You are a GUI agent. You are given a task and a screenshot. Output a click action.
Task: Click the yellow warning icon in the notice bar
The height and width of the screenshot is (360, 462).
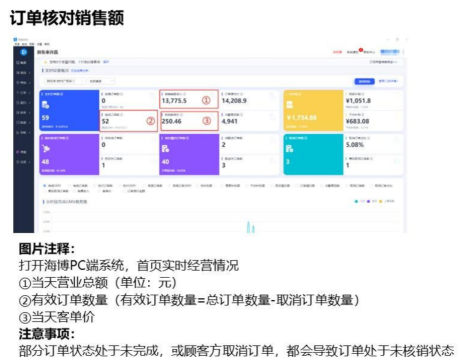pos(46,62)
